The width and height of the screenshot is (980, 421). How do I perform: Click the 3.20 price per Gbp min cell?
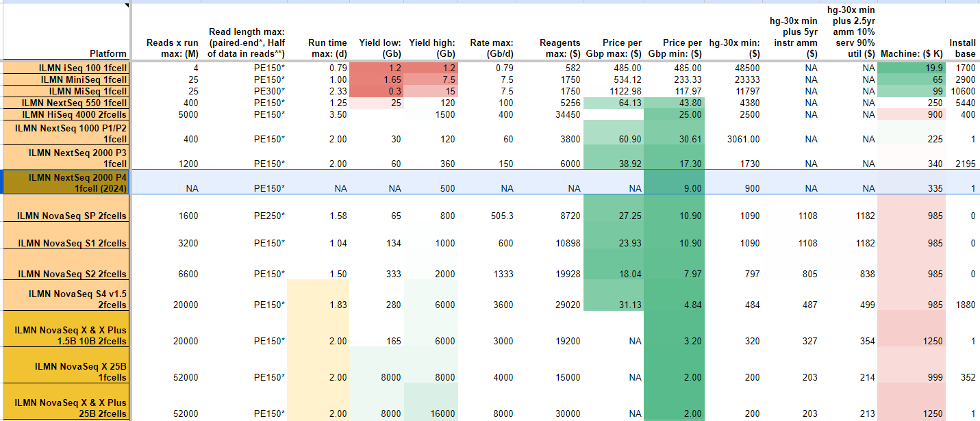(675, 329)
